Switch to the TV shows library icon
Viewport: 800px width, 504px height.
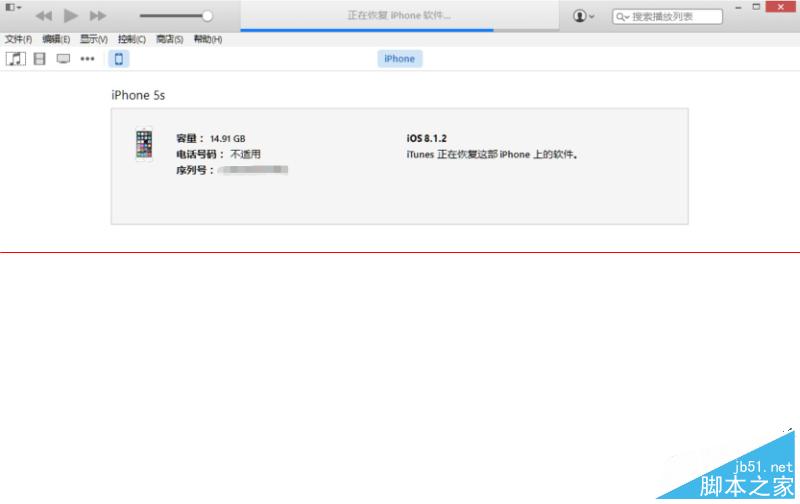coord(63,59)
